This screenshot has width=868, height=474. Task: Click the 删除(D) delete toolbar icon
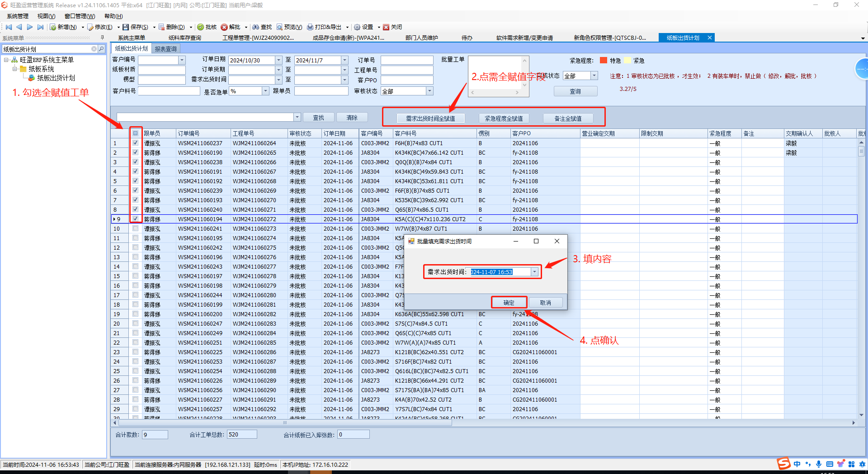tap(161, 27)
